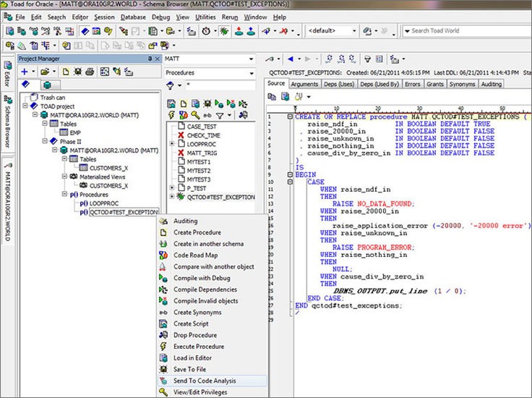Open the <default> workspace dropdown
The width and height of the screenshot is (532, 398).
[354, 31]
